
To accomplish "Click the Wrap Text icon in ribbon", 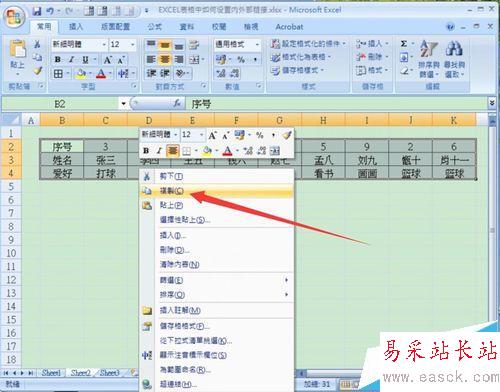I will [x=194, y=44].
